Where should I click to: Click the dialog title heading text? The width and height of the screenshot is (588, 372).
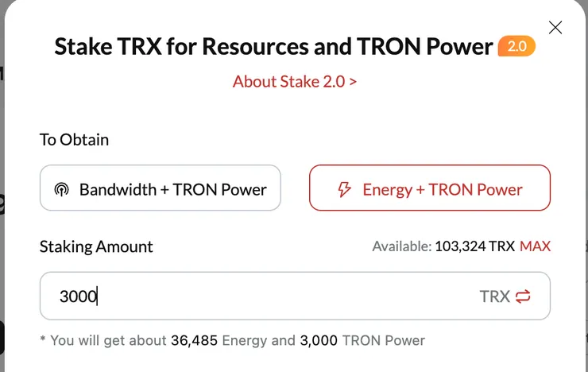[x=273, y=47]
